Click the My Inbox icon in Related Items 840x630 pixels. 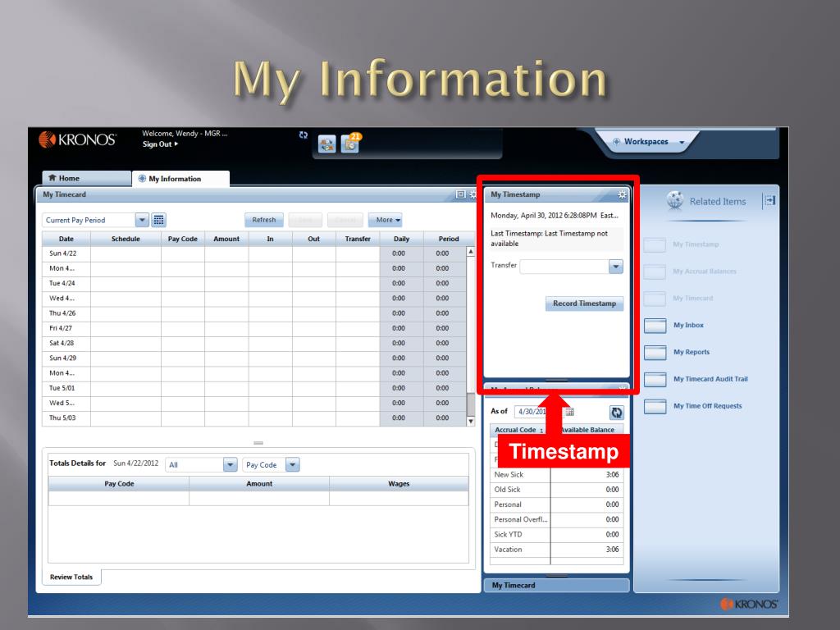coord(655,325)
